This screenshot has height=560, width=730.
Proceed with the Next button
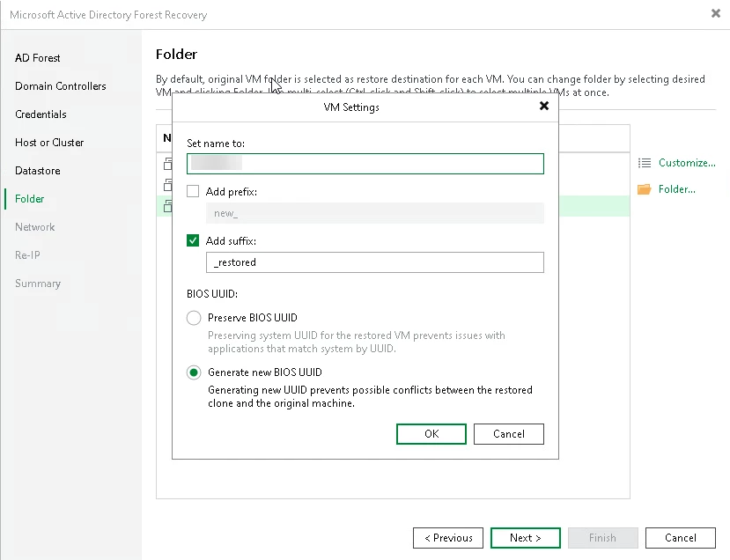(x=525, y=538)
